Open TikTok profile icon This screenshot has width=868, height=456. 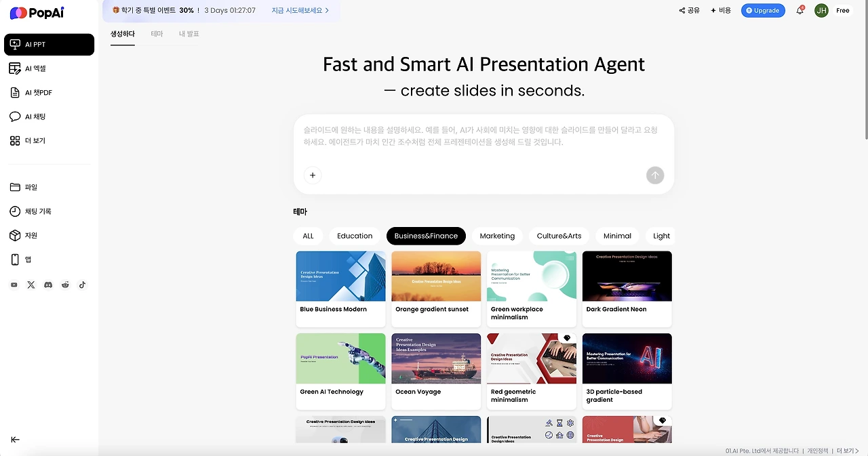tap(82, 285)
